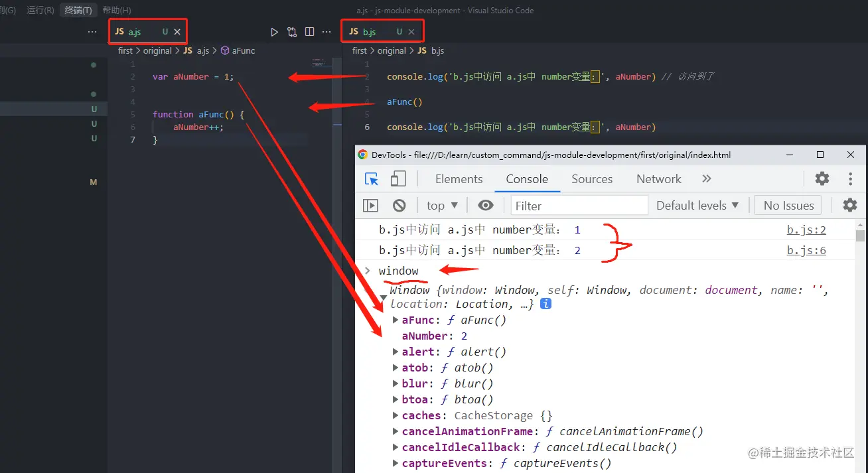
Task: Select the b.js editor tab
Action: pyautogui.click(x=382, y=32)
